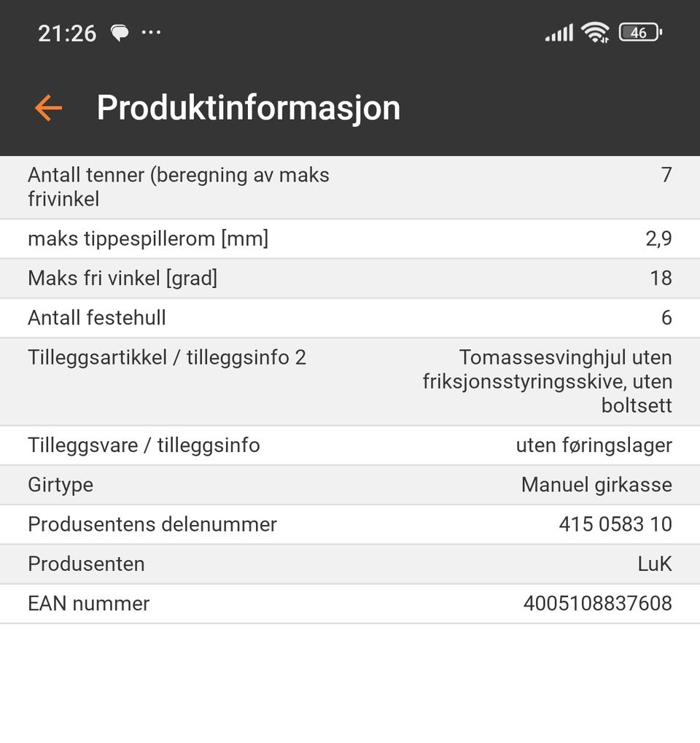The width and height of the screenshot is (700, 743).
Task: Tap the Manuel girkasse value
Action: pos(596,485)
